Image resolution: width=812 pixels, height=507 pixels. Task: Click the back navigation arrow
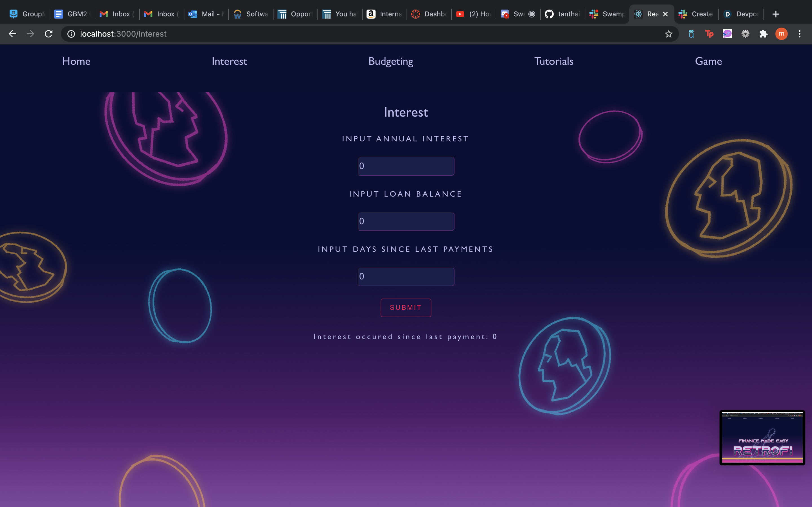coord(12,34)
